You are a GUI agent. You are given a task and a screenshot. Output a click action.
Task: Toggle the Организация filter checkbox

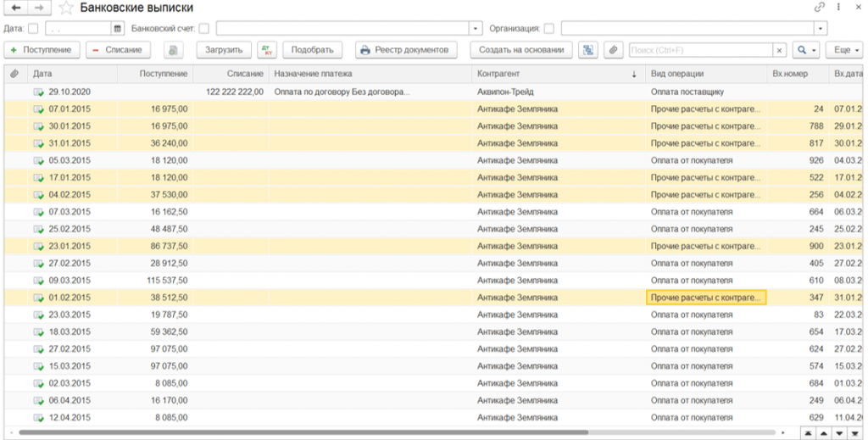point(549,28)
